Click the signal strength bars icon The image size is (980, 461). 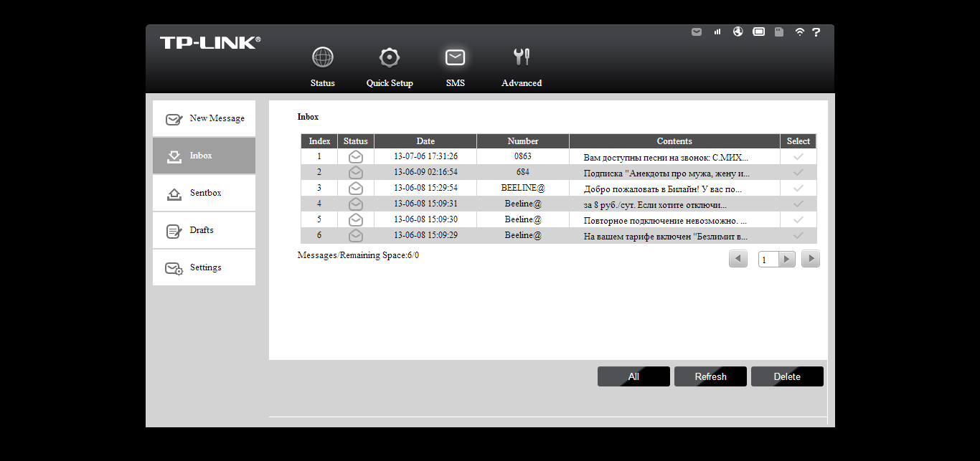[x=717, y=32]
